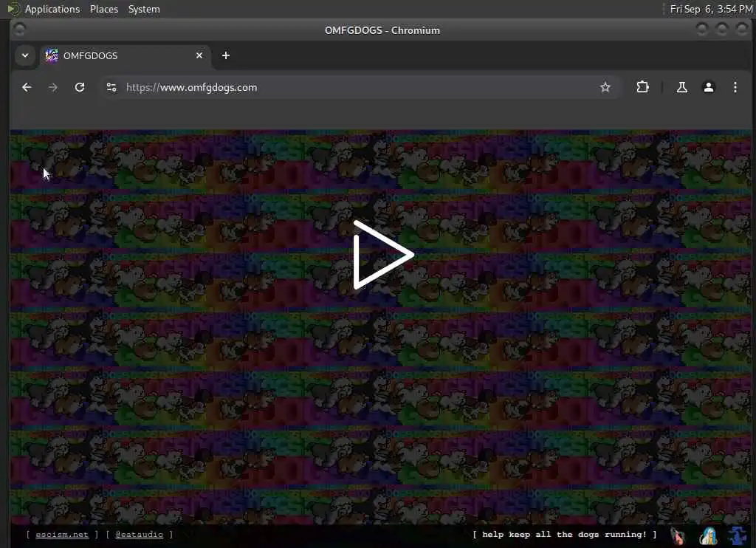This screenshot has height=548, width=756.
Task: Bookmark this page with the star icon
Action: [x=605, y=87]
